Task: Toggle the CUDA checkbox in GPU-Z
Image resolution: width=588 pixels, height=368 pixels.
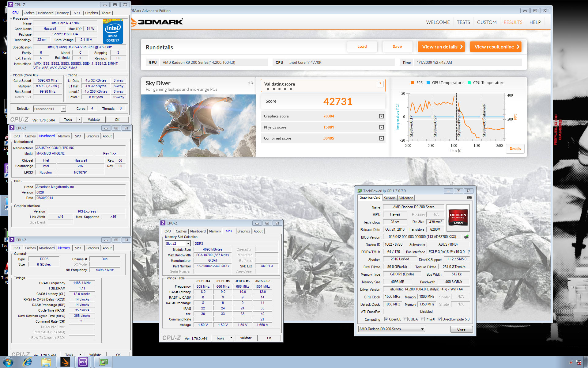Action: click(405, 319)
